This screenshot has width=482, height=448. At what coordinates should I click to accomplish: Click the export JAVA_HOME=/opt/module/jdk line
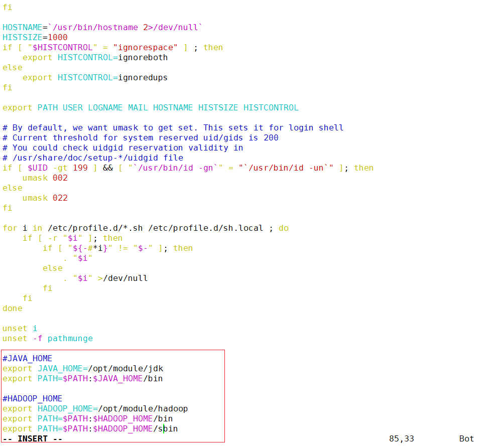tap(83, 368)
